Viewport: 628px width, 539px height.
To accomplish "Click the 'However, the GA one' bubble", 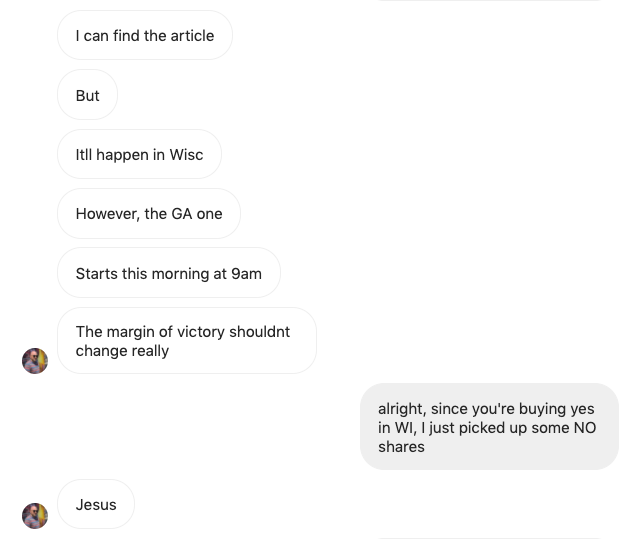I will pyautogui.click(x=149, y=214).
